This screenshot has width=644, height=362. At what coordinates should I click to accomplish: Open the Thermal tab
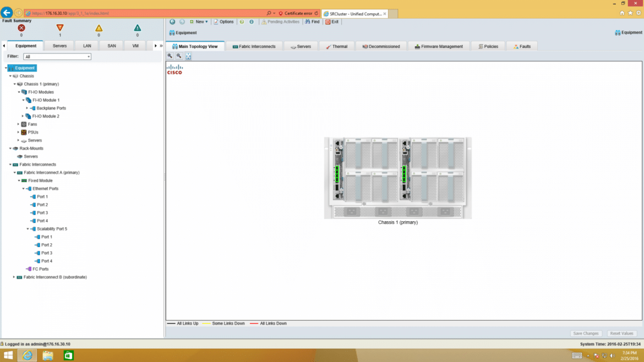[337, 46]
